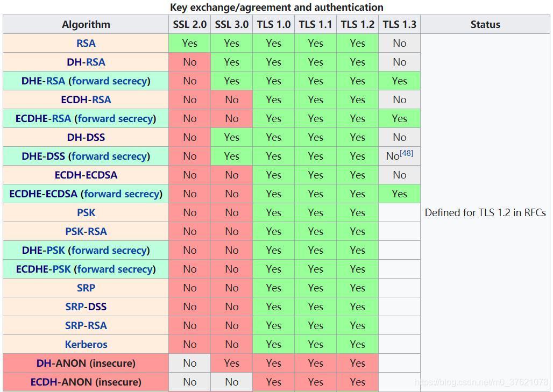
Task: Open the DH link in the DH-ANON row
Action: 44,364
